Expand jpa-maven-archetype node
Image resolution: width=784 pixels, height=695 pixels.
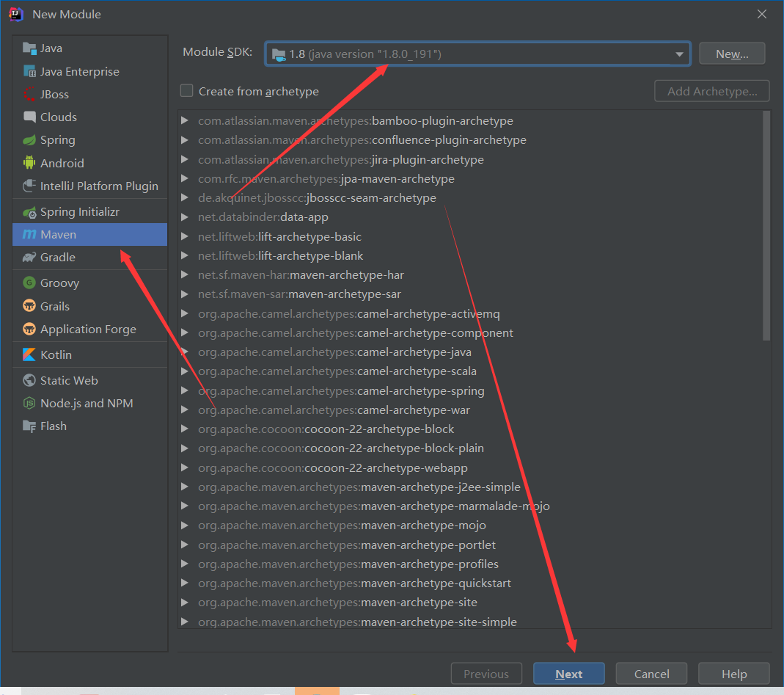coord(185,178)
